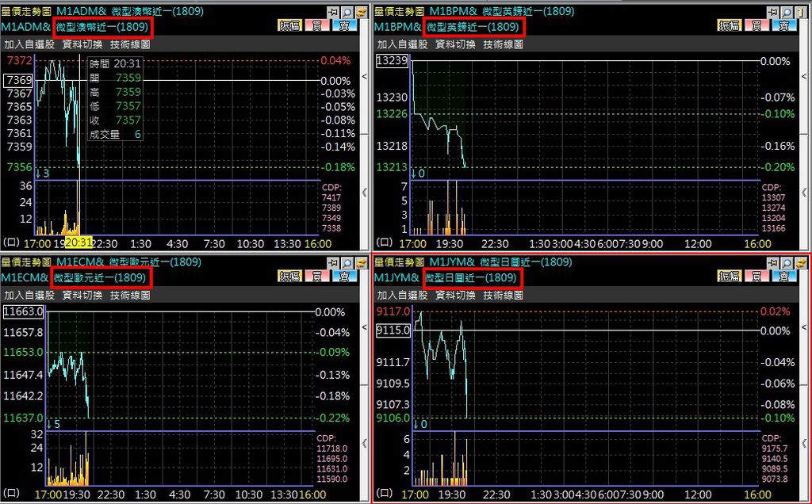Click 振幅 button in M1JYM& panel
The height and width of the screenshot is (504, 812).
(730, 277)
